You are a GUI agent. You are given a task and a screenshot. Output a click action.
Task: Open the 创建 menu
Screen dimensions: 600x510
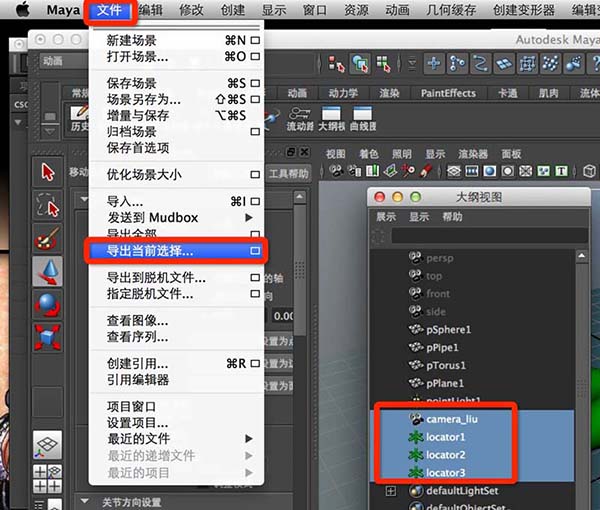click(x=233, y=10)
